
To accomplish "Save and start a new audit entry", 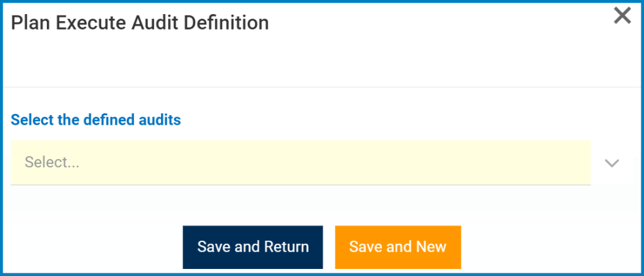I will [397, 247].
